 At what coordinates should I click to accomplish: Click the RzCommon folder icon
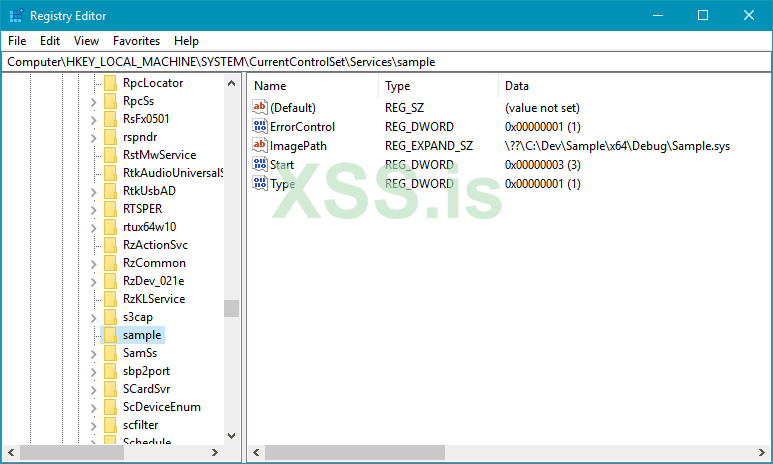coord(110,263)
